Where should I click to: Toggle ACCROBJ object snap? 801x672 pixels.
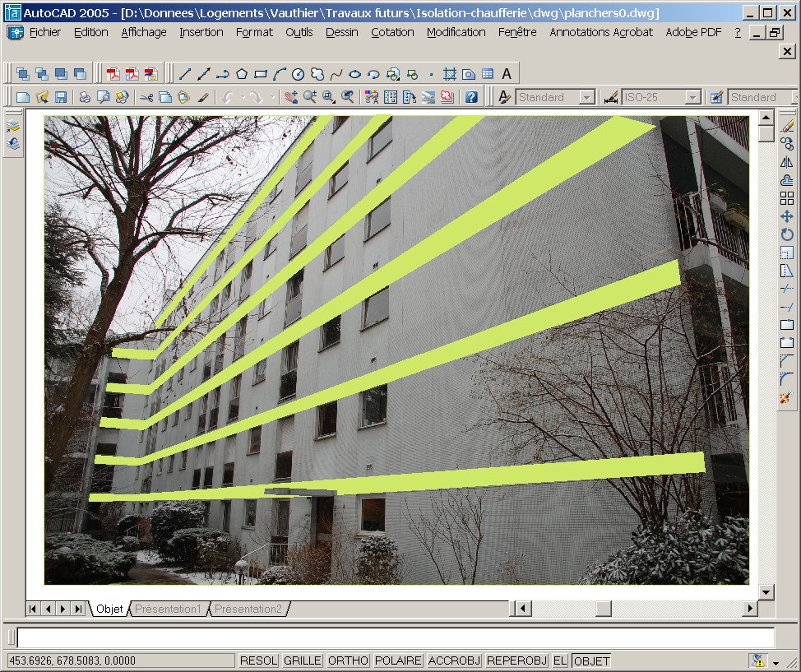(x=455, y=660)
